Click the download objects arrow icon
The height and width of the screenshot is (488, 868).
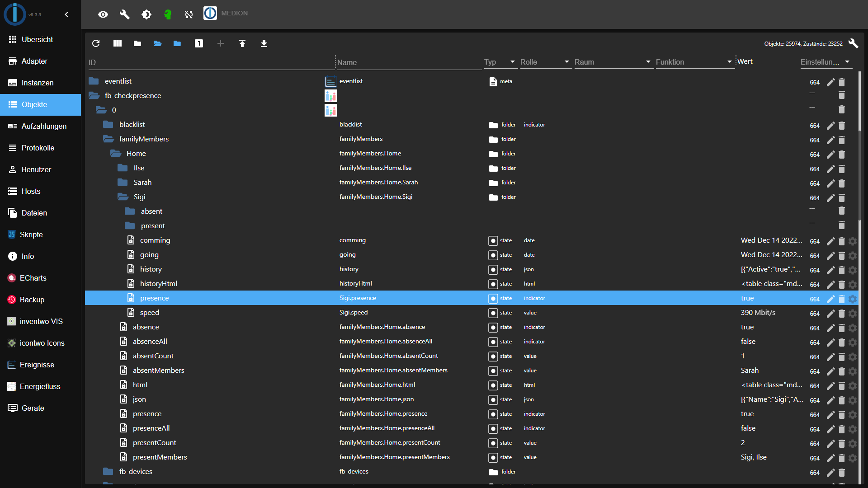coord(264,43)
